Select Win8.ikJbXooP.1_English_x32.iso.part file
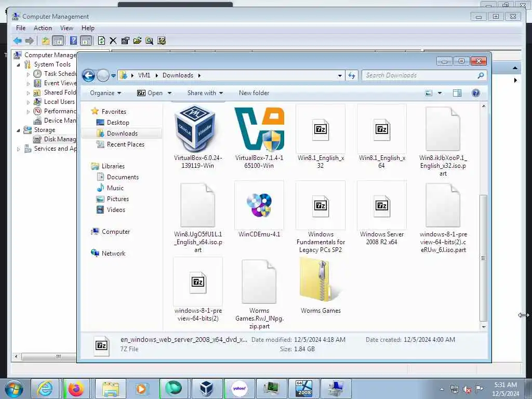Image resolution: width=532 pixels, height=399 pixels. [x=443, y=141]
